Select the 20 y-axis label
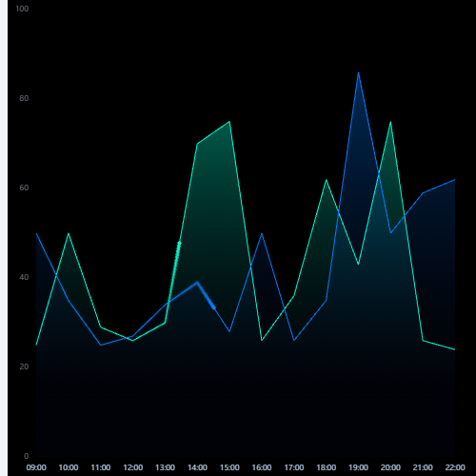476x476 pixels. (x=24, y=367)
